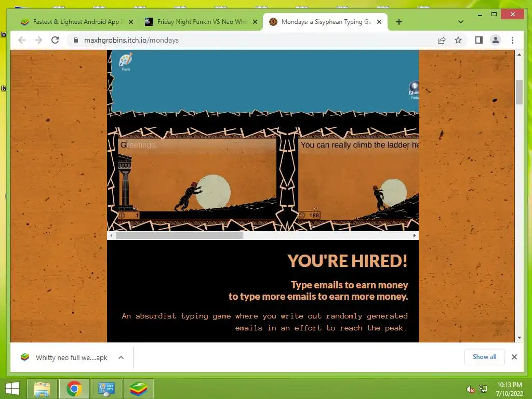Screen dimensions: 532x399
Task: Open BlueStacks from the taskbar
Action: tap(139, 389)
